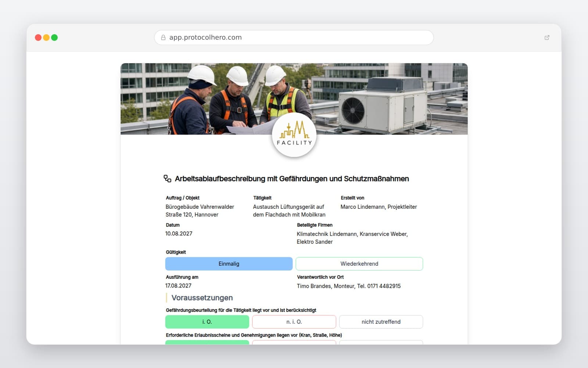Click the lock icon in the address bar
588x368 pixels.
coord(163,38)
